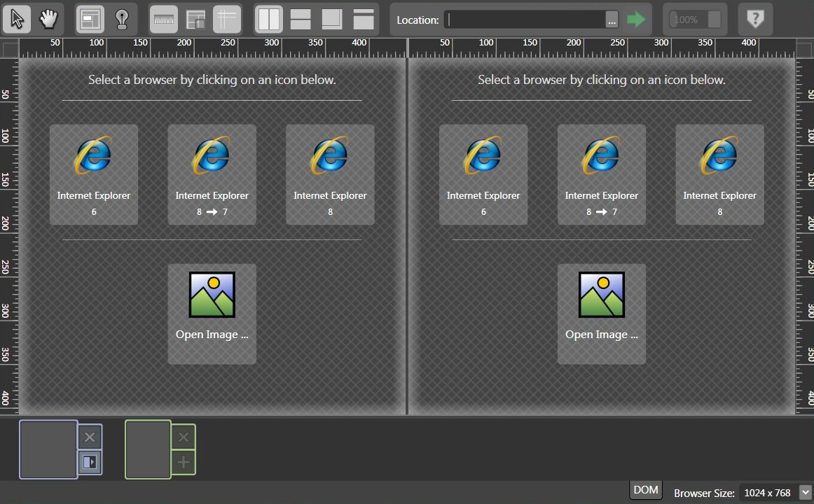Select Open Image in left panel
The image size is (814, 504).
(x=212, y=314)
